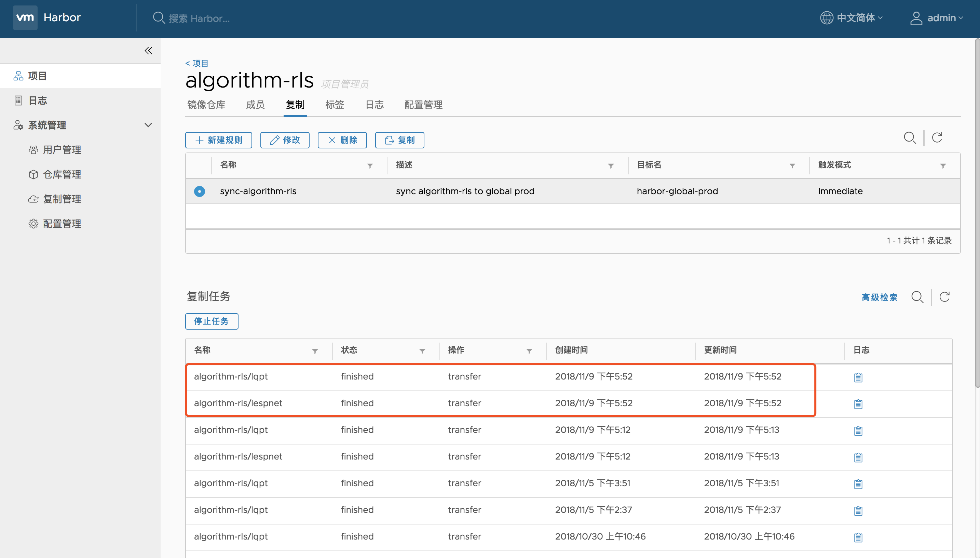Image resolution: width=980 pixels, height=558 pixels.
Task: Click the VMware Harbor logo
Action: [25, 18]
